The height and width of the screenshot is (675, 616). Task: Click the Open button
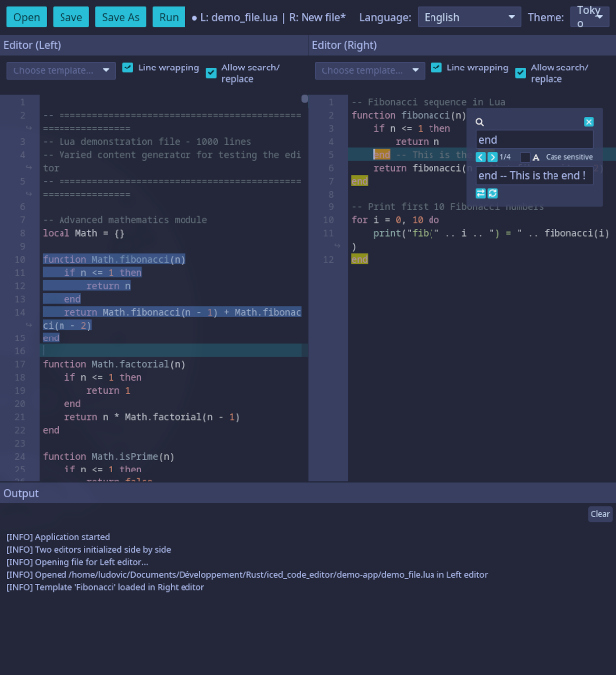[26, 17]
